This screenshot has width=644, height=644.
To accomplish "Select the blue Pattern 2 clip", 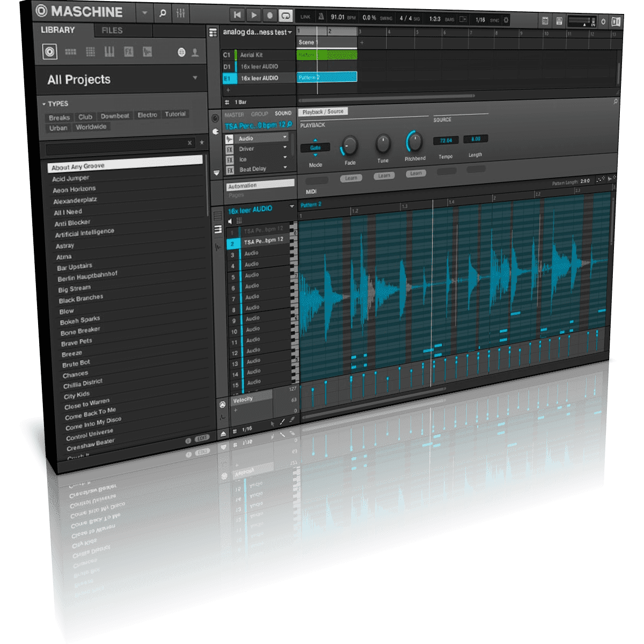I will pyautogui.click(x=327, y=77).
